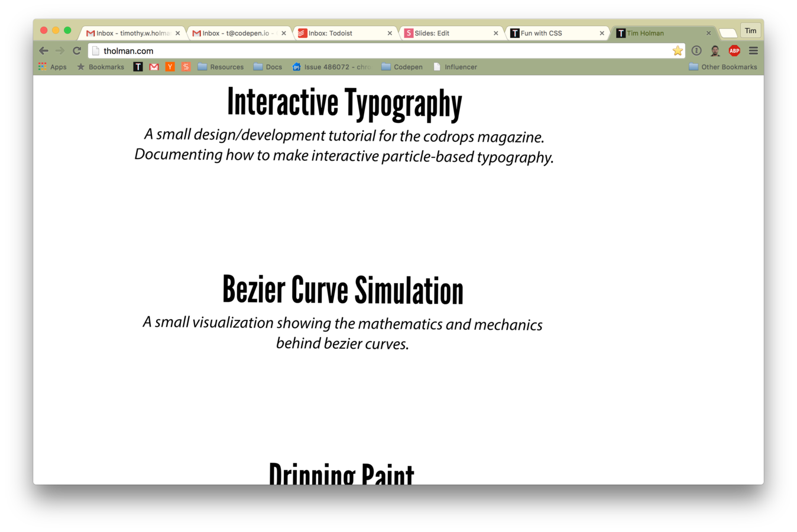Close the Slides: Edit tab
The width and height of the screenshot is (797, 532).
pyautogui.click(x=495, y=33)
